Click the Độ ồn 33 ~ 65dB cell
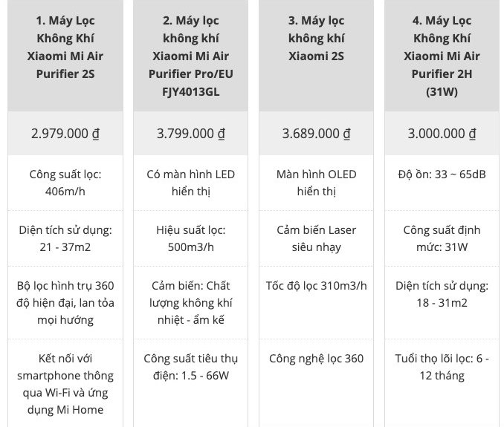This screenshot has height=427, width=504. click(x=442, y=183)
